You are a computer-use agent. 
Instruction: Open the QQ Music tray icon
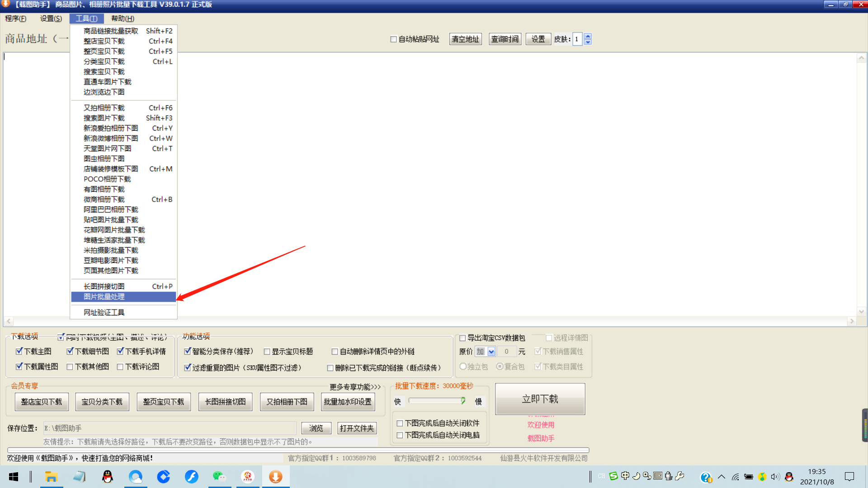coord(762,477)
